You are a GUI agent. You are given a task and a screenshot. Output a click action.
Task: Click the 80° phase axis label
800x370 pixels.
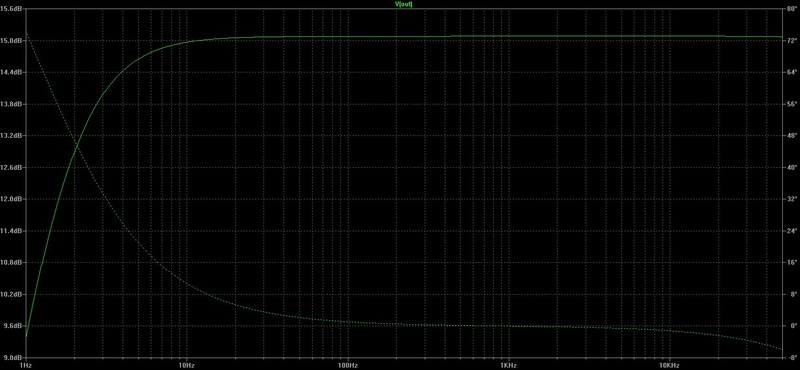coord(791,9)
